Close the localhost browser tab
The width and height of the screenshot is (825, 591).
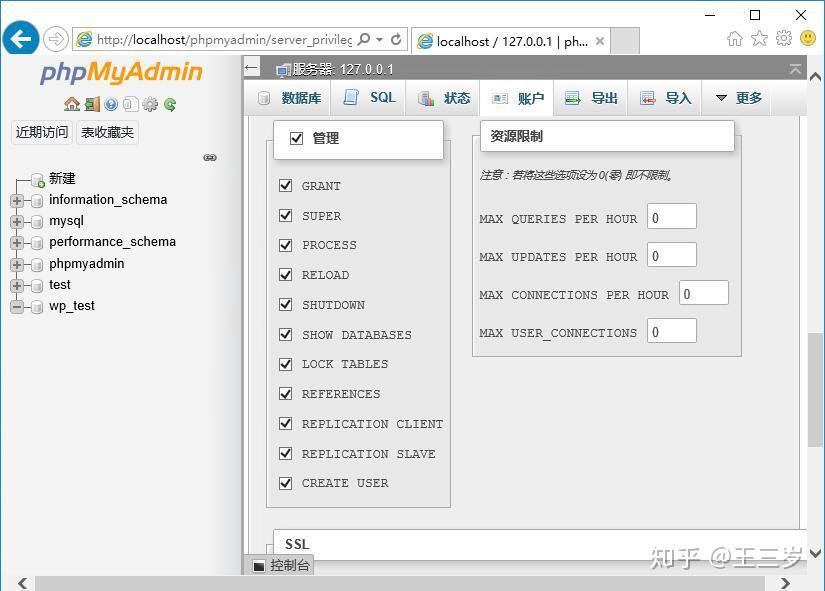click(x=600, y=41)
